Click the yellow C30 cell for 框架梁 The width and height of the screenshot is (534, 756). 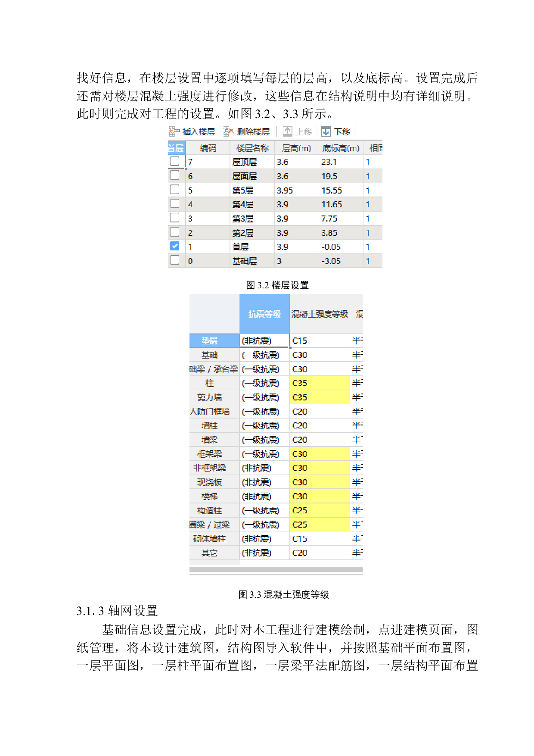click(x=320, y=454)
